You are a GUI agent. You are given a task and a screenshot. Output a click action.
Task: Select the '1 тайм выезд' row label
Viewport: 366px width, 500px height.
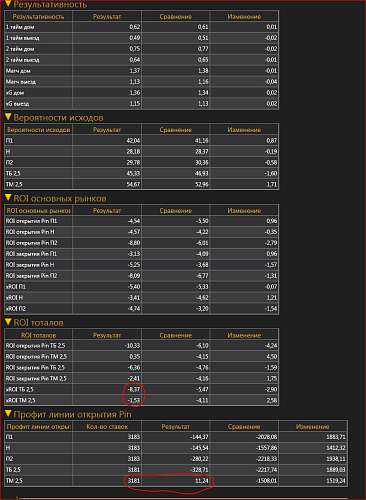pos(22,38)
